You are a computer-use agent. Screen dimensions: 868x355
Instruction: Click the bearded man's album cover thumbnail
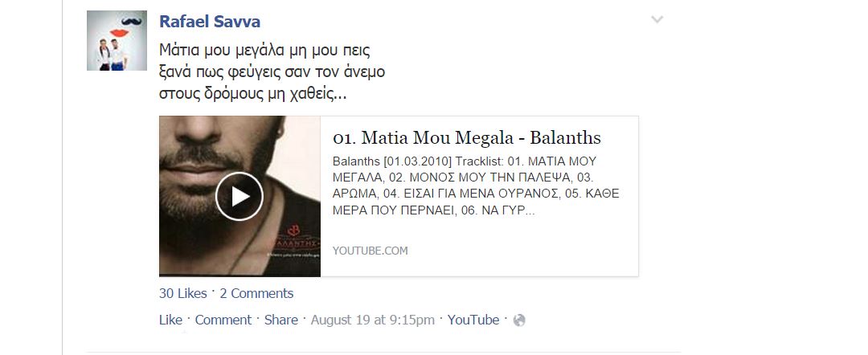click(x=240, y=196)
